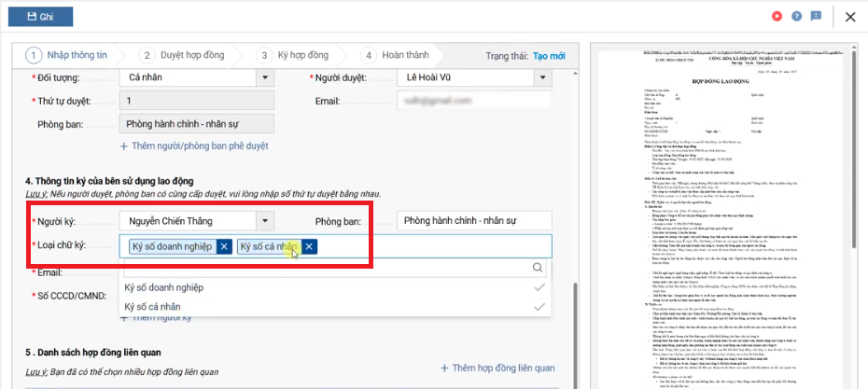
Task: Remove the Ký số doanh nghiệp tag
Action: coord(224,247)
